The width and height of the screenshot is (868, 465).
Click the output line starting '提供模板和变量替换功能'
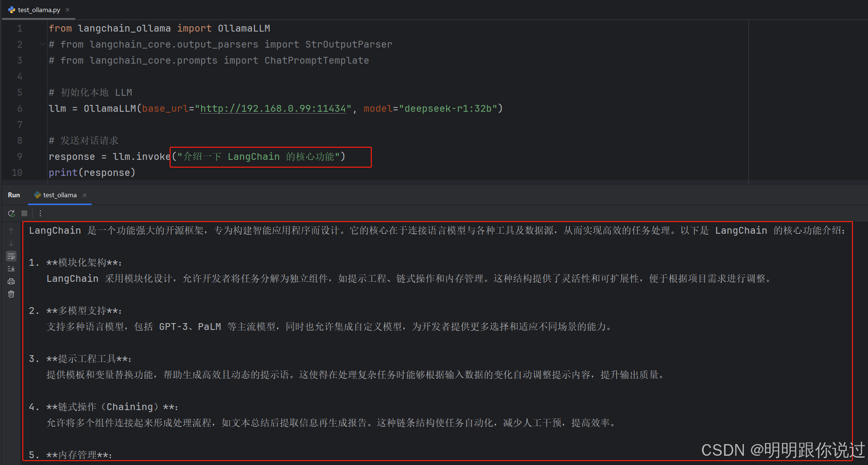356,375
